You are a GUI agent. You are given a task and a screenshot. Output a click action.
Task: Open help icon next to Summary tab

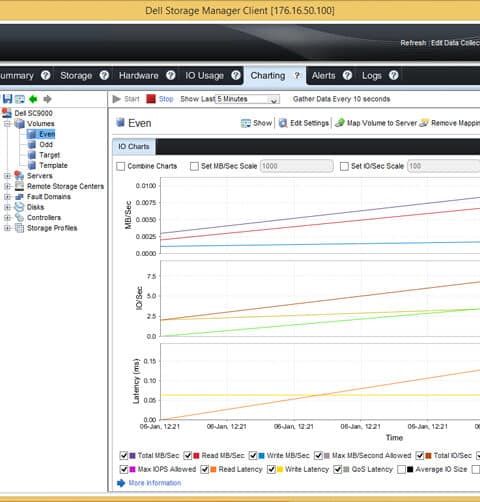click(46, 75)
